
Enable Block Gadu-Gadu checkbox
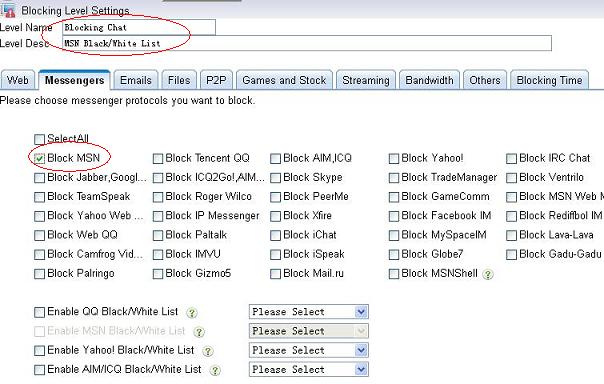click(x=511, y=255)
